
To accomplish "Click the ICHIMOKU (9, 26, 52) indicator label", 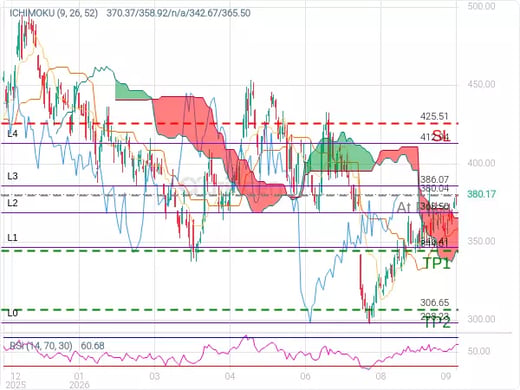I will [x=54, y=13].
